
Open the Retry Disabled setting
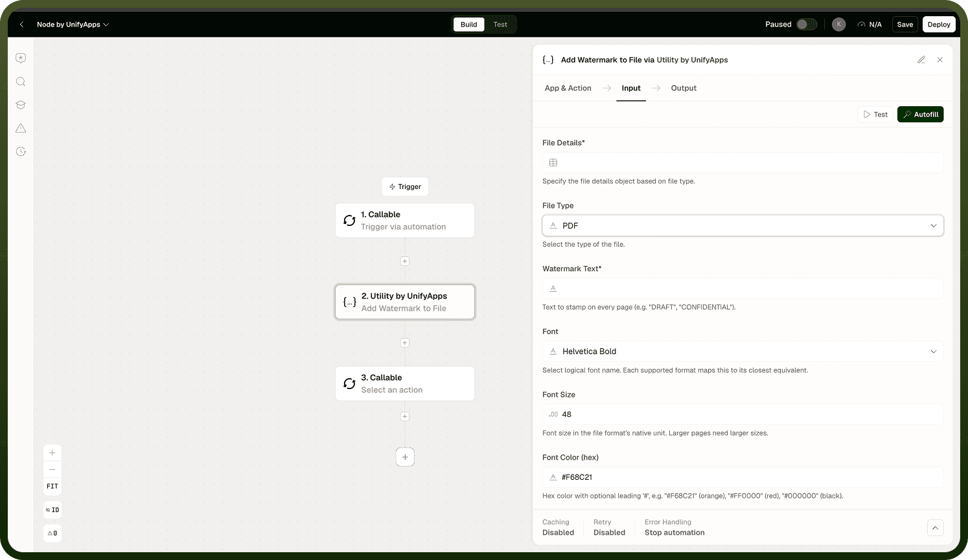(x=609, y=528)
